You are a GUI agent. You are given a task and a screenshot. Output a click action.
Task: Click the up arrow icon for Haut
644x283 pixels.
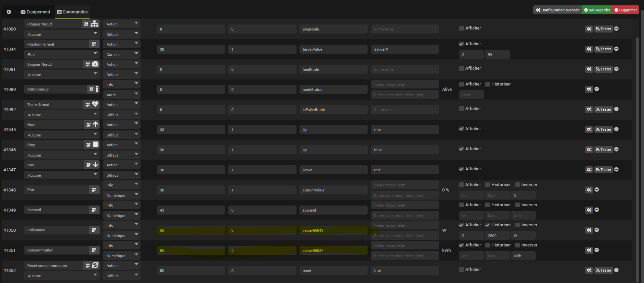(x=96, y=124)
